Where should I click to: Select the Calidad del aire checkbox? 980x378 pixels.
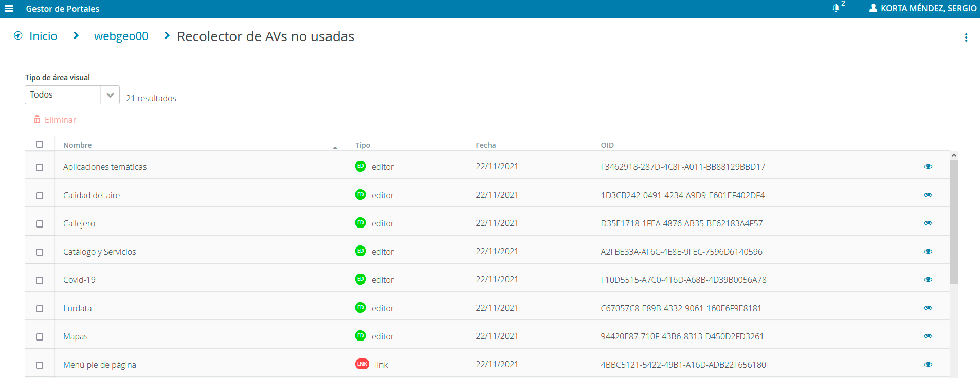(40, 196)
